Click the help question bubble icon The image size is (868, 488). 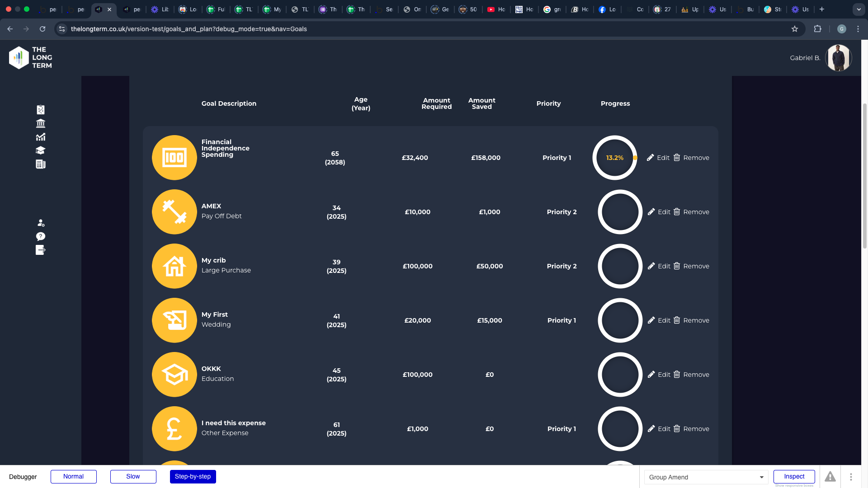(41, 236)
